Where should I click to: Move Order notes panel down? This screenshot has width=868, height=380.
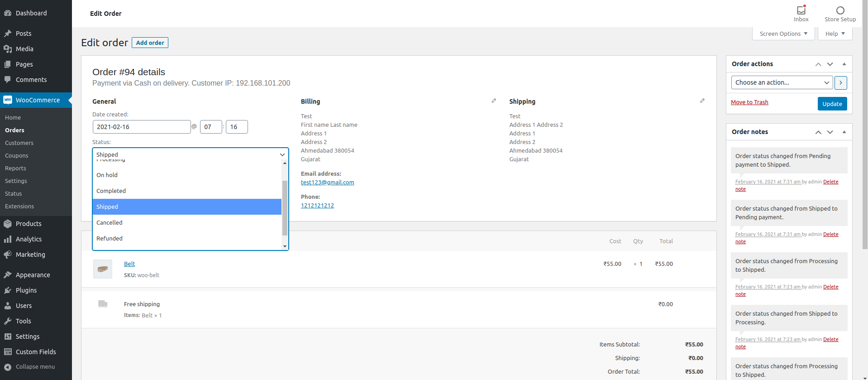coord(830,132)
